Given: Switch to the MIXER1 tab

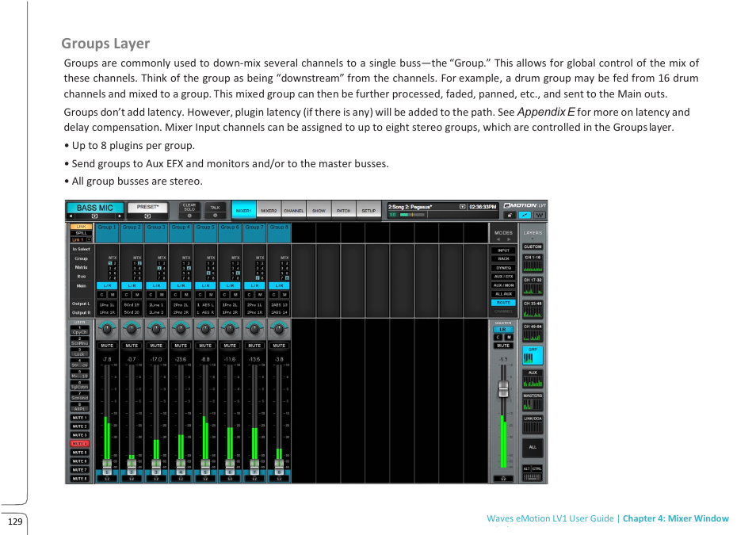Looking at the screenshot, I should 243,210.
